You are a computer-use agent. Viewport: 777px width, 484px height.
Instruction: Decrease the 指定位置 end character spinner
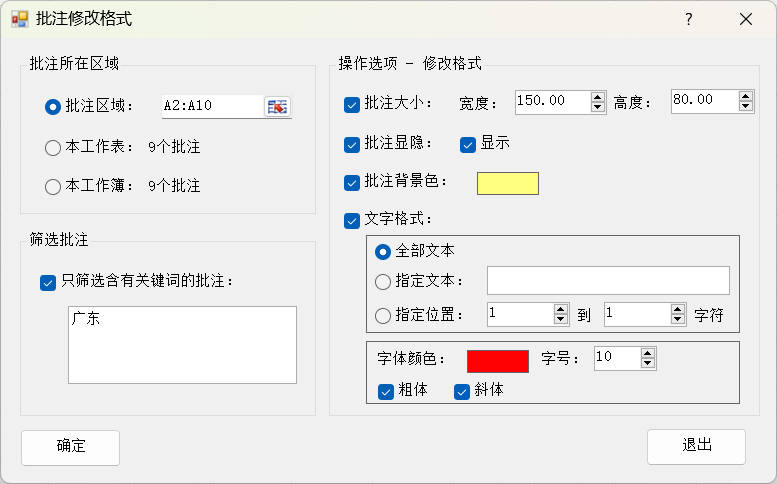[677, 320]
